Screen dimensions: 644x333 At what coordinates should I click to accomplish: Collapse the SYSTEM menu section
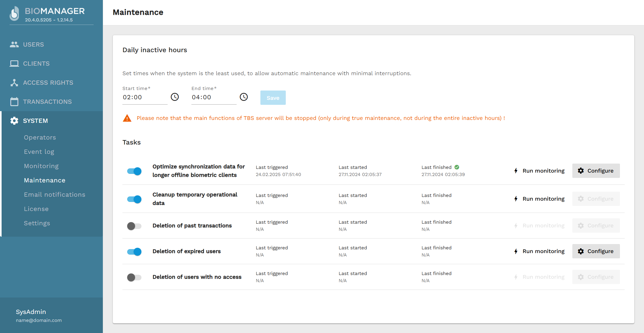coord(35,121)
